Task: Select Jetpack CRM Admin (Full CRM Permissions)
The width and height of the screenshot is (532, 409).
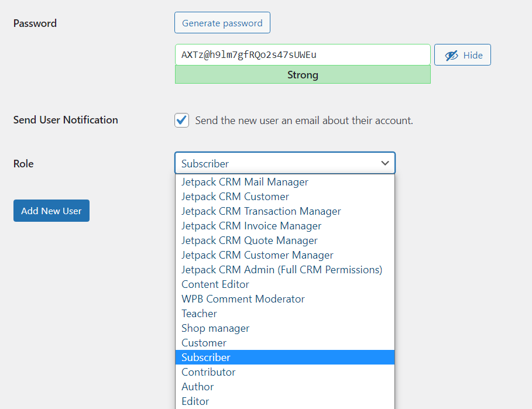Action: (x=282, y=269)
